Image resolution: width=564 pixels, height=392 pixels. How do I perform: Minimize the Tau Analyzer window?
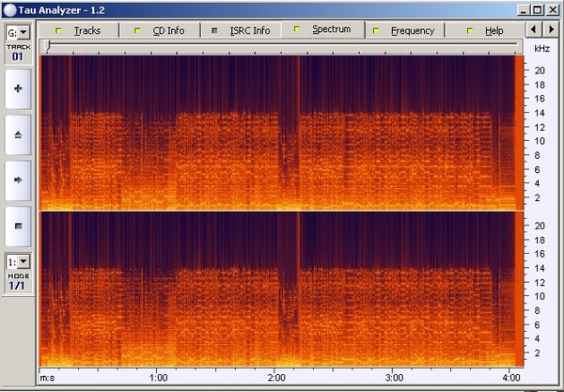coord(524,10)
